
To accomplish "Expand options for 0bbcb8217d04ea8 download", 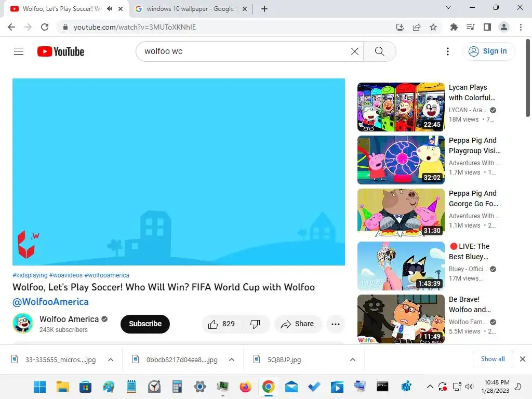I will [x=232, y=360].
